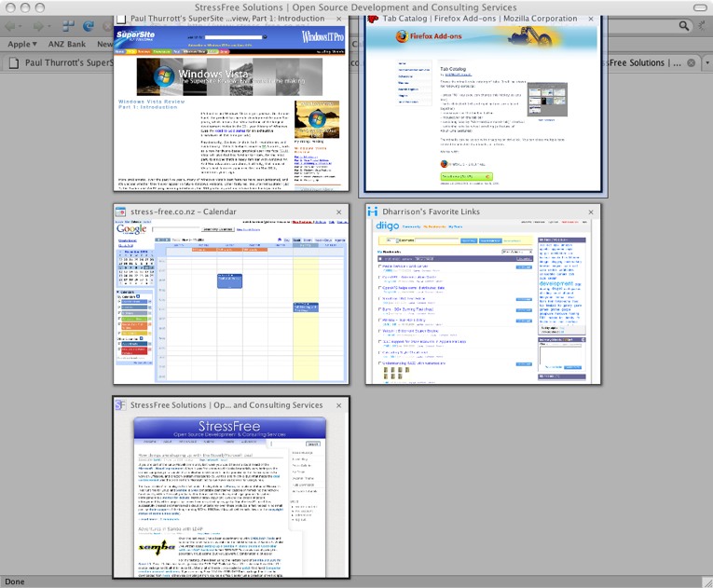
Task: Select the 'Tab Catalog | Firefox Add-ons' thumbnail title
Action: 480,19
